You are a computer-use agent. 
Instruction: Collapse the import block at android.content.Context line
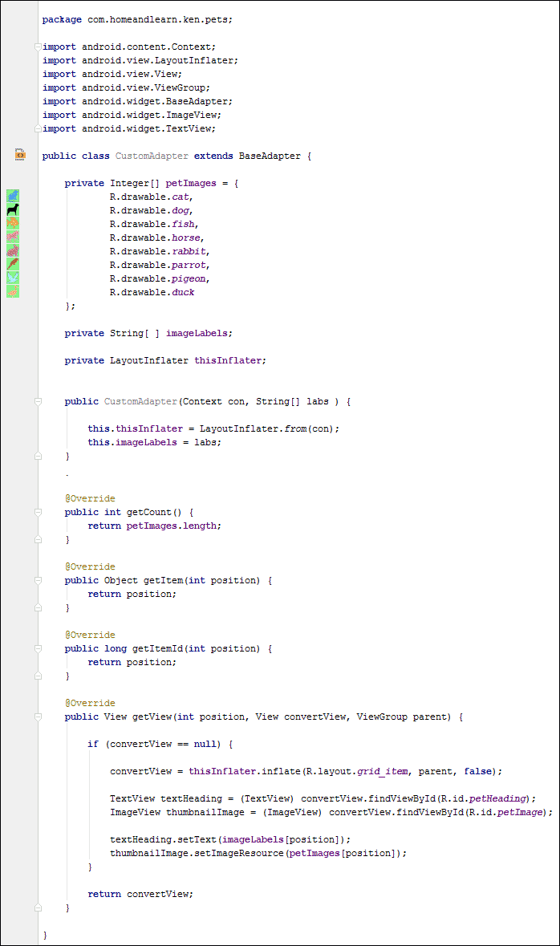pos(38,47)
